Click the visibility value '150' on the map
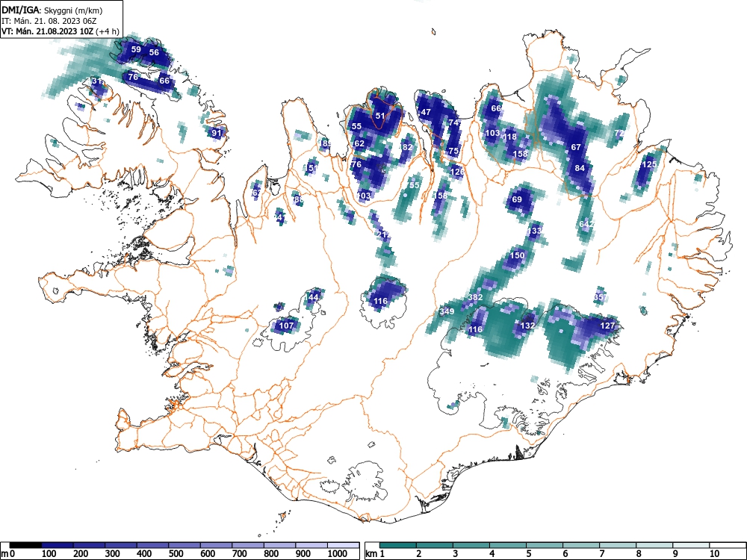The image size is (747, 560). [x=518, y=255]
